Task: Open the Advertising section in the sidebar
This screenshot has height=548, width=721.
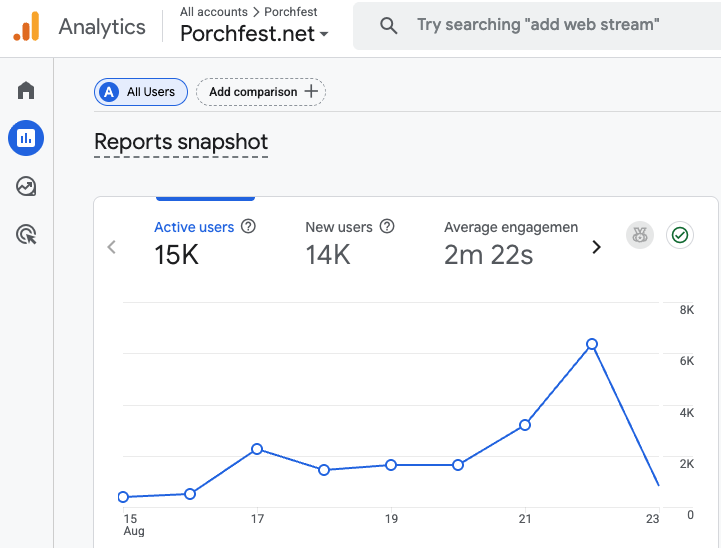Action: coord(26,234)
